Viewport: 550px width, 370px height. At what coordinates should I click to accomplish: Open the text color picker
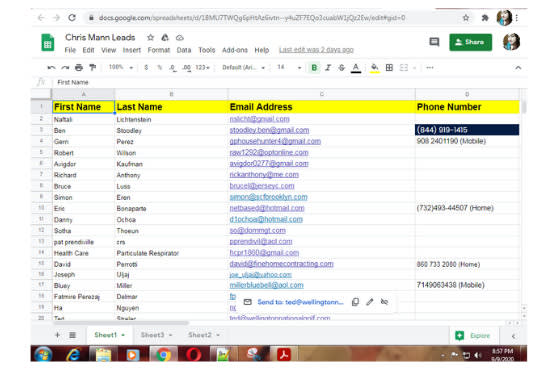(356, 68)
